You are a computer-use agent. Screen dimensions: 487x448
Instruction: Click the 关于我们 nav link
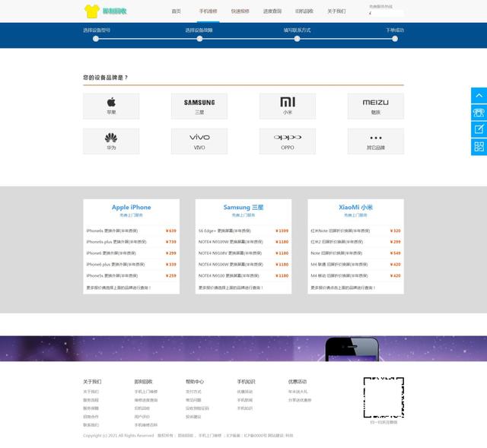click(x=336, y=11)
